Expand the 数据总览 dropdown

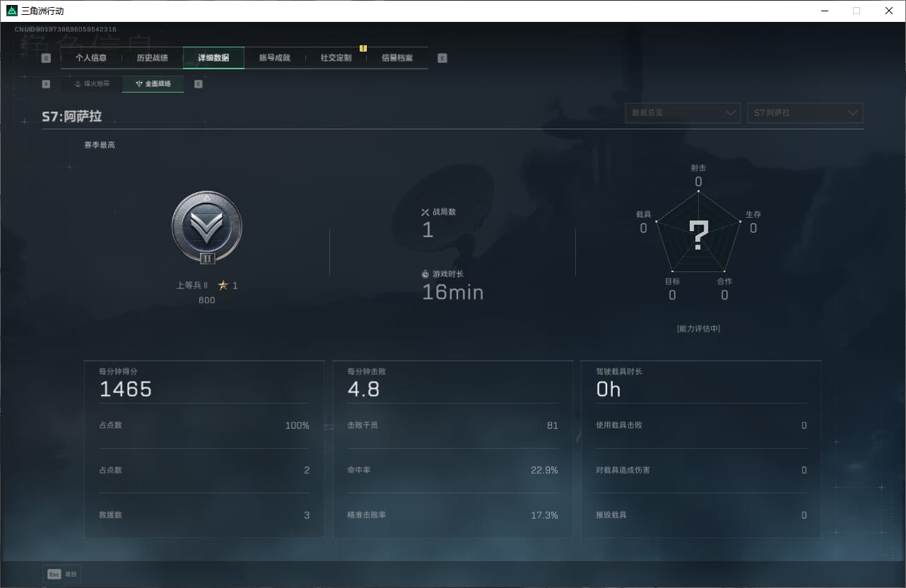coord(683,113)
